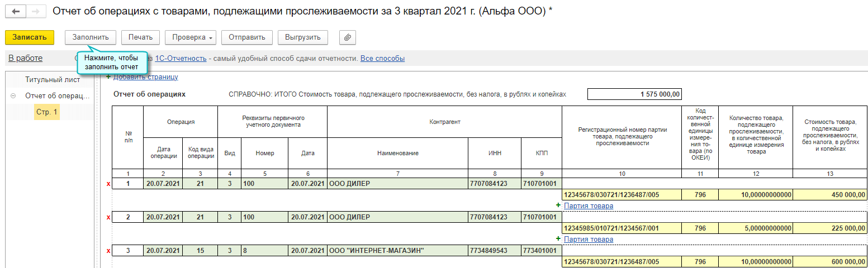This screenshot has width=868, height=268.
Task: Click quantity cell 5,00000000000
Action: coord(756,228)
